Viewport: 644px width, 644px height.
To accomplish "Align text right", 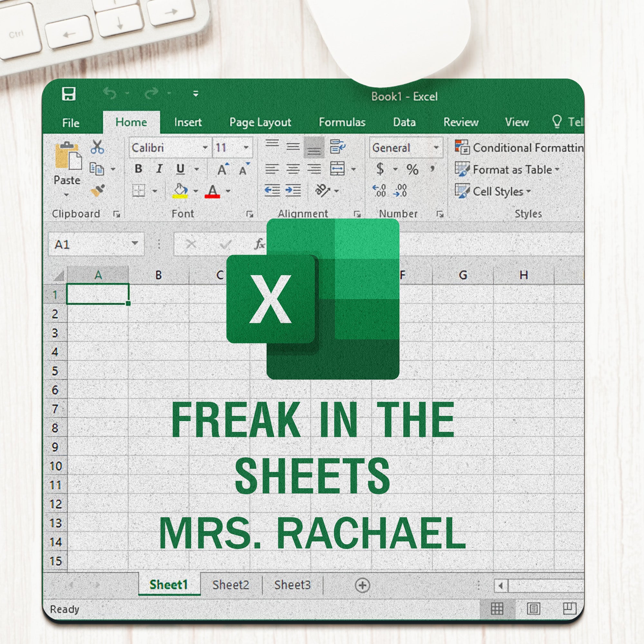I will [x=314, y=169].
